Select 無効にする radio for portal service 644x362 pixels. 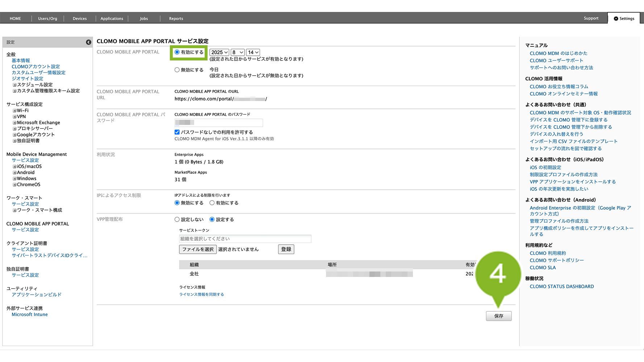[177, 70]
